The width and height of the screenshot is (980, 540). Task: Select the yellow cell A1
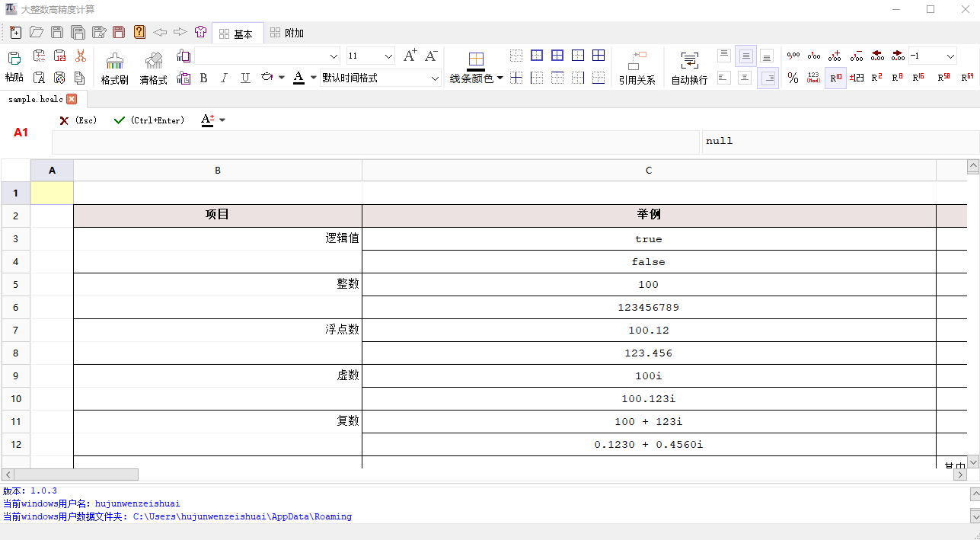[x=52, y=193]
